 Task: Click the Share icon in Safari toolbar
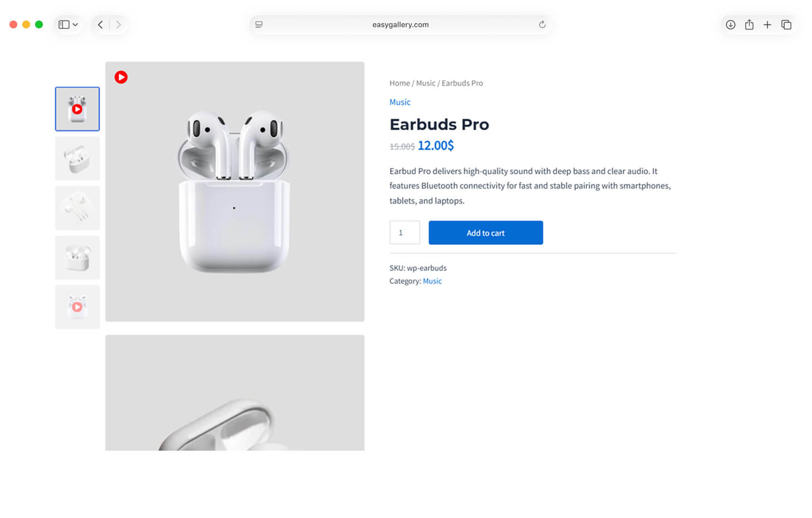point(749,24)
